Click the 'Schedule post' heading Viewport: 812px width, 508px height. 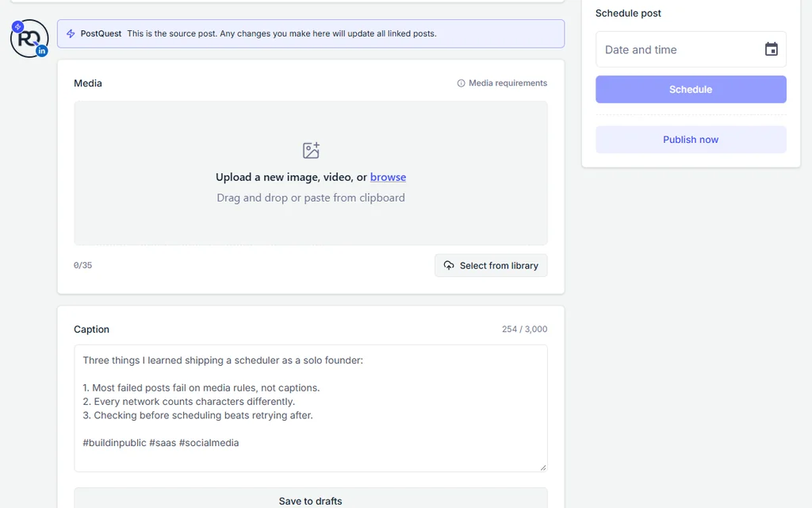628,13
